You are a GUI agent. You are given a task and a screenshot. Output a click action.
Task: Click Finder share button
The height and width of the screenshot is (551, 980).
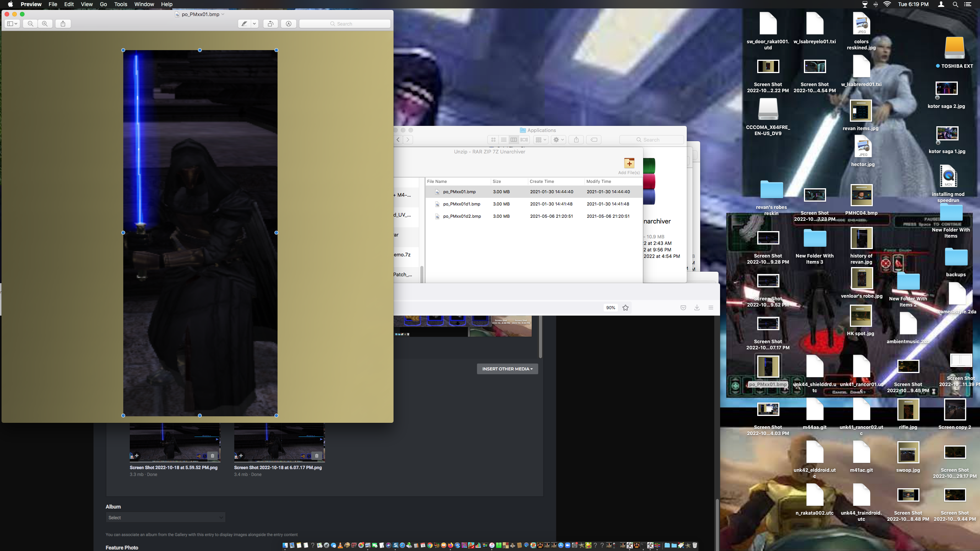pyautogui.click(x=576, y=140)
